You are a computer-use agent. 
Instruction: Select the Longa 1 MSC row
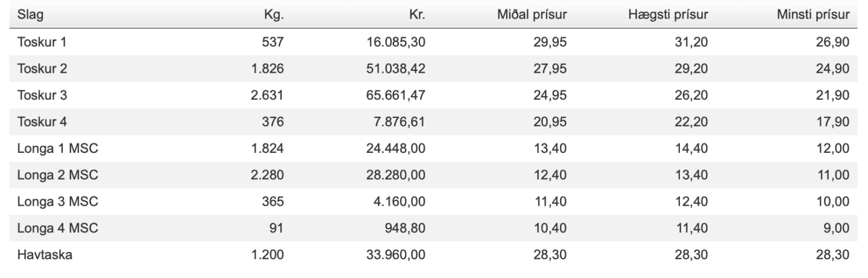(x=434, y=149)
